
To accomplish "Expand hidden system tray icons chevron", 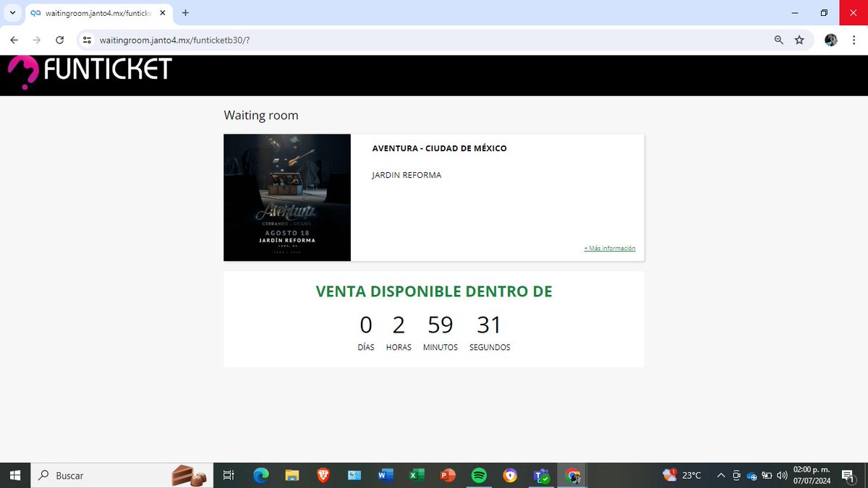I will coord(721,475).
